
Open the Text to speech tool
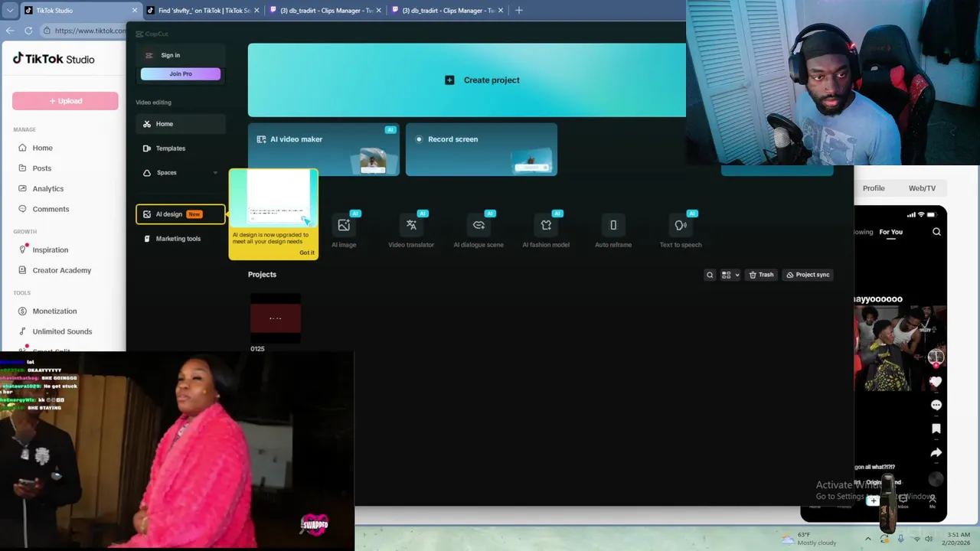click(681, 230)
